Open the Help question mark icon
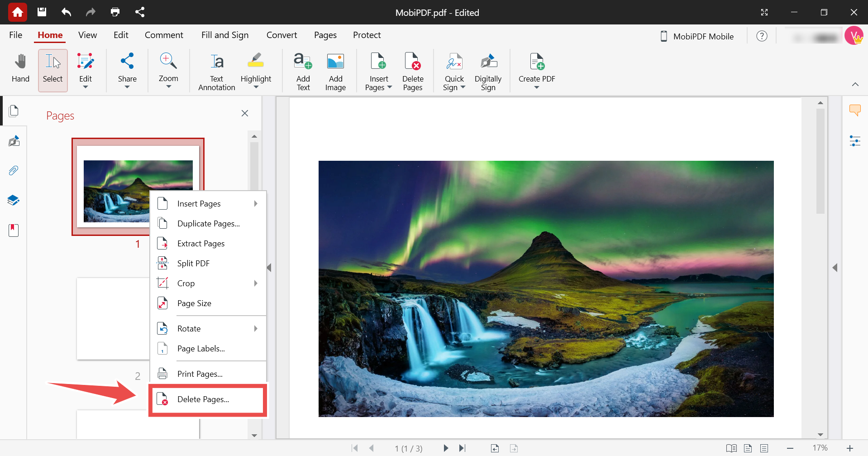868x456 pixels. (762, 36)
